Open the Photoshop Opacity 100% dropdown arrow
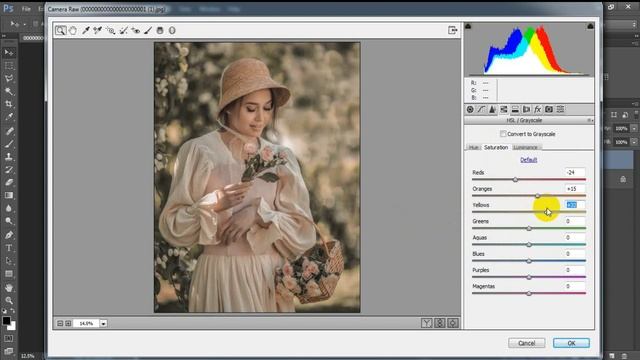This screenshot has height=360, width=640. click(634, 129)
